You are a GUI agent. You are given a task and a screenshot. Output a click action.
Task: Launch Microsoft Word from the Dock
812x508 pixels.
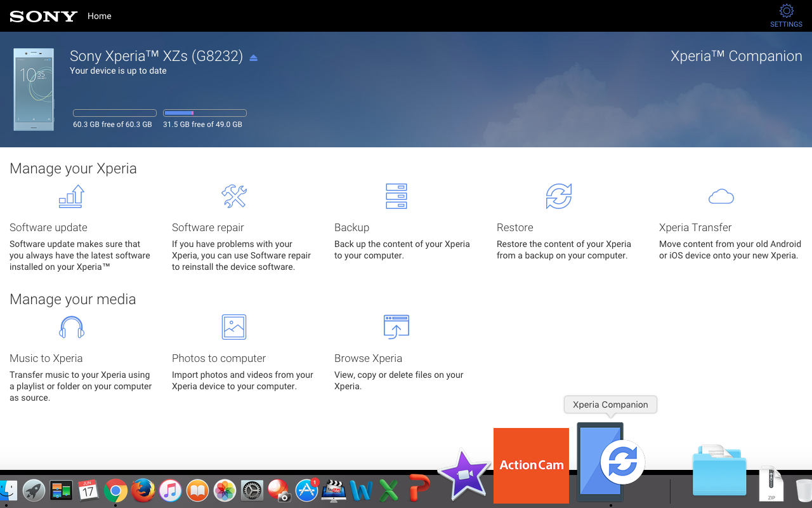point(362,490)
